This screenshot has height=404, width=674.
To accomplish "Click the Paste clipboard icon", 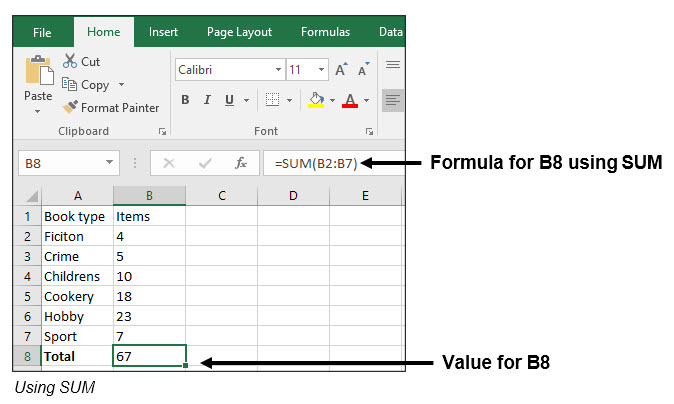I will (x=39, y=70).
